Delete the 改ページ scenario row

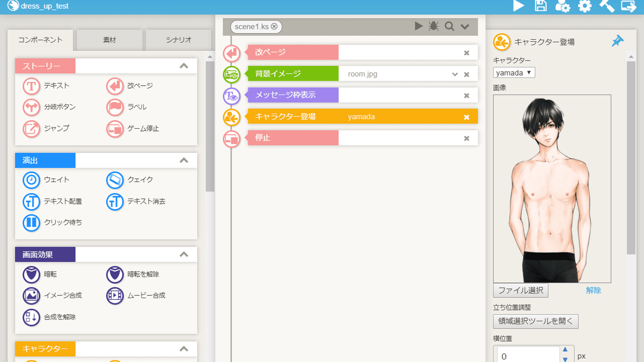(466, 53)
